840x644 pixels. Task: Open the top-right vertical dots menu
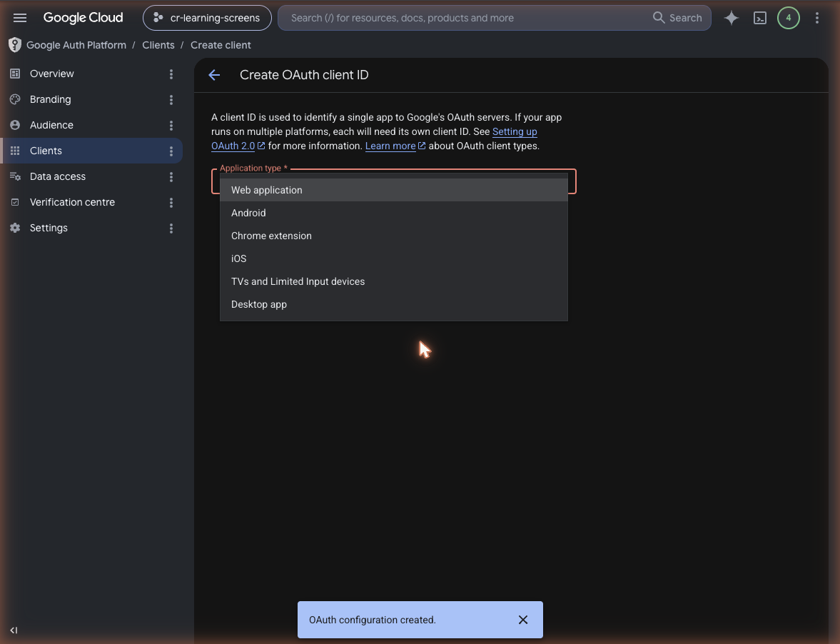tap(817, 18)
